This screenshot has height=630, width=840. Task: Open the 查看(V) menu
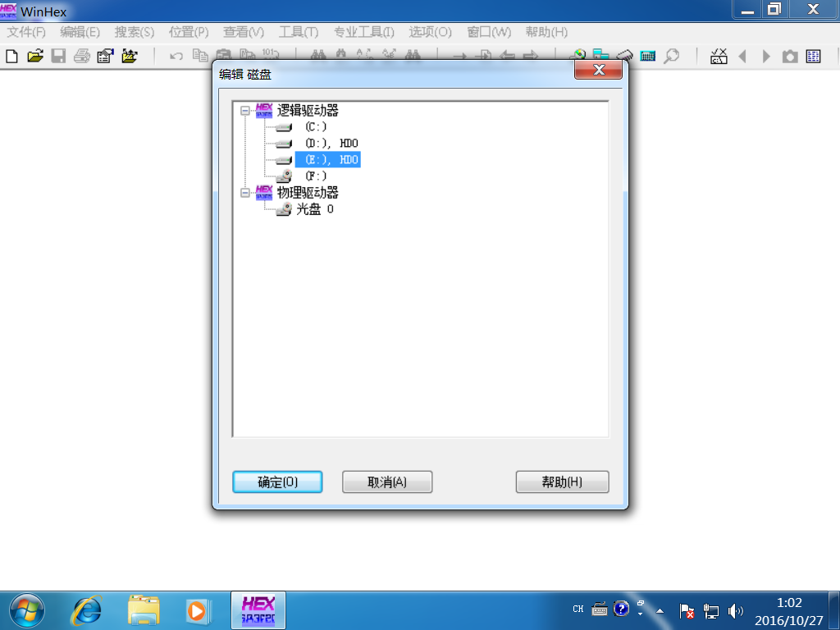point(244,32)
